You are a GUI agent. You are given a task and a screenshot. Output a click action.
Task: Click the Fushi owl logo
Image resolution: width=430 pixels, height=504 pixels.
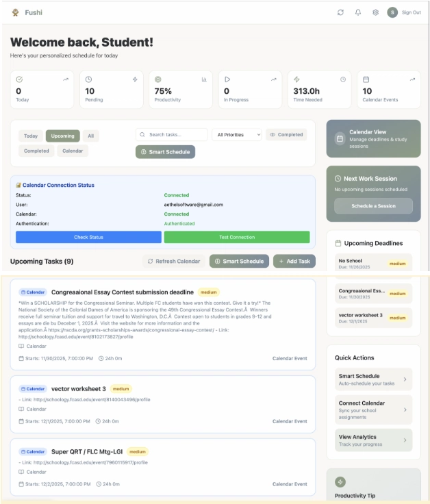15,12
